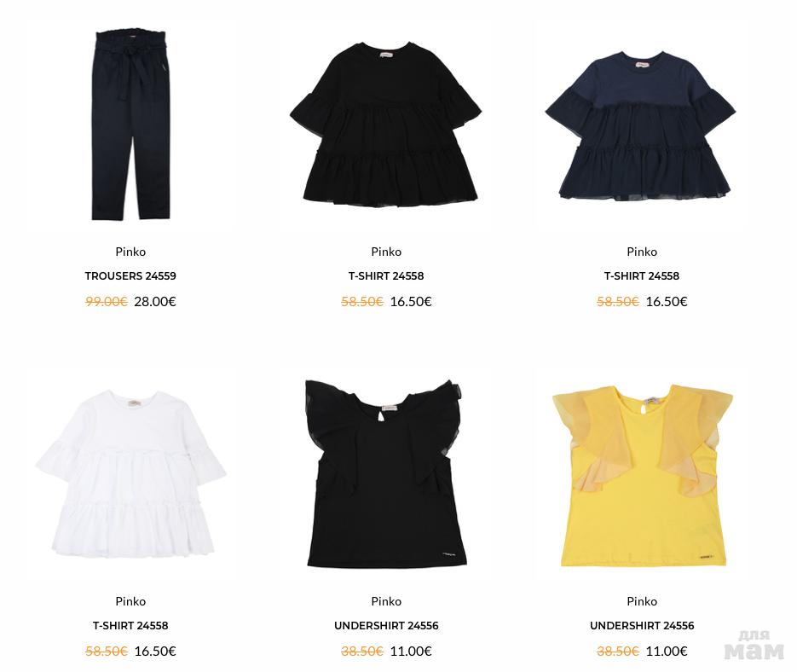The width and height of the screenshot is (797, 672).
Task: Open the white tiered T-shirt image
Action: 130,473
